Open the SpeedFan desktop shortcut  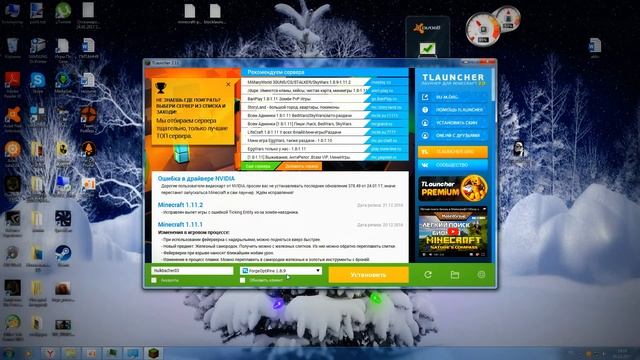pyautogui.click(x=63, y=221)
